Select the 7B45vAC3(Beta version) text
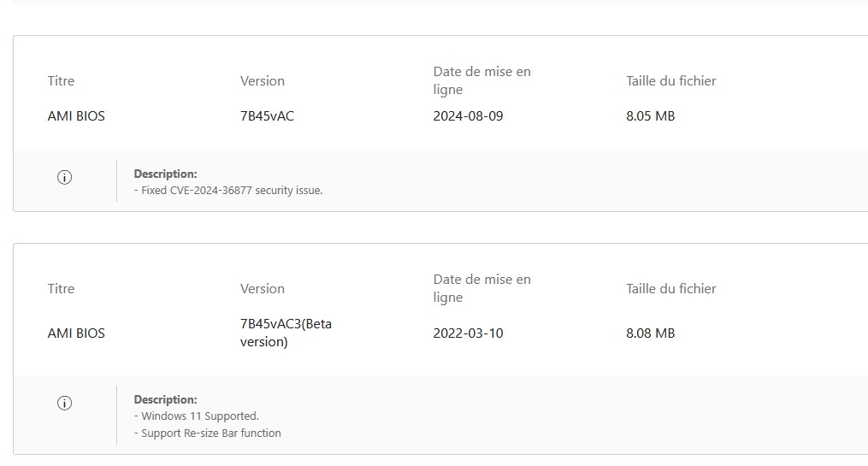 286,333
